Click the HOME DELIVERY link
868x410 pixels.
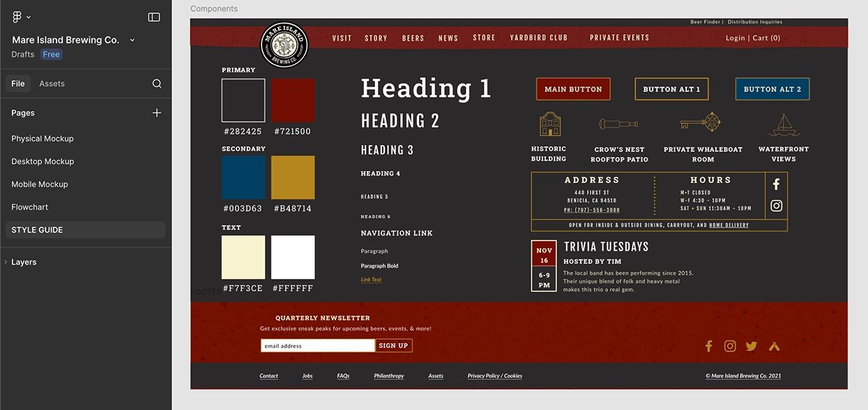729,226
